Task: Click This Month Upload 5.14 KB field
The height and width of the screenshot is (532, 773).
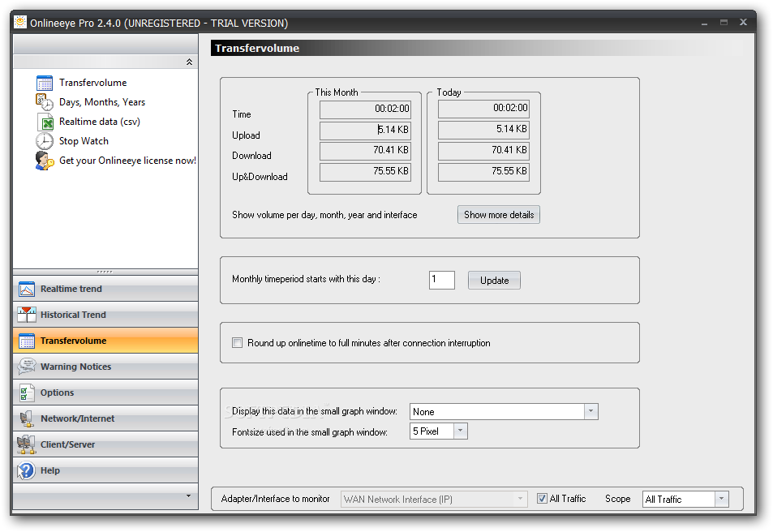Action: 365,131
